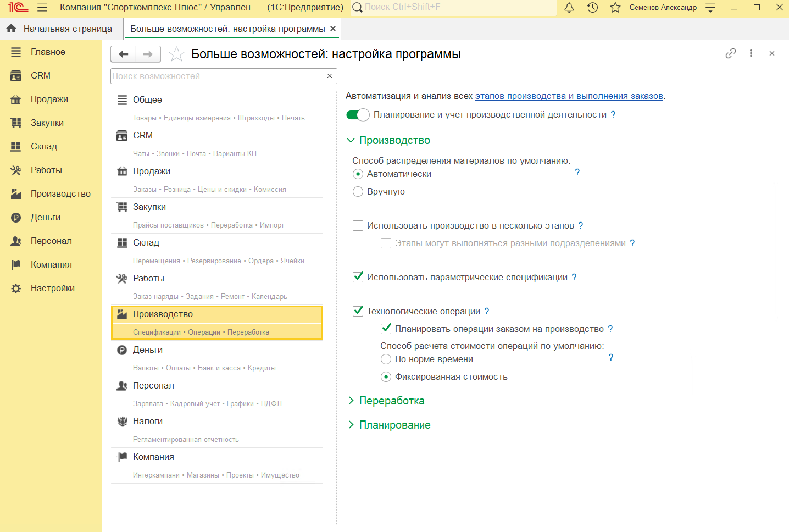Click the Налоги emblem icon in settings list

tap(122, 422)
